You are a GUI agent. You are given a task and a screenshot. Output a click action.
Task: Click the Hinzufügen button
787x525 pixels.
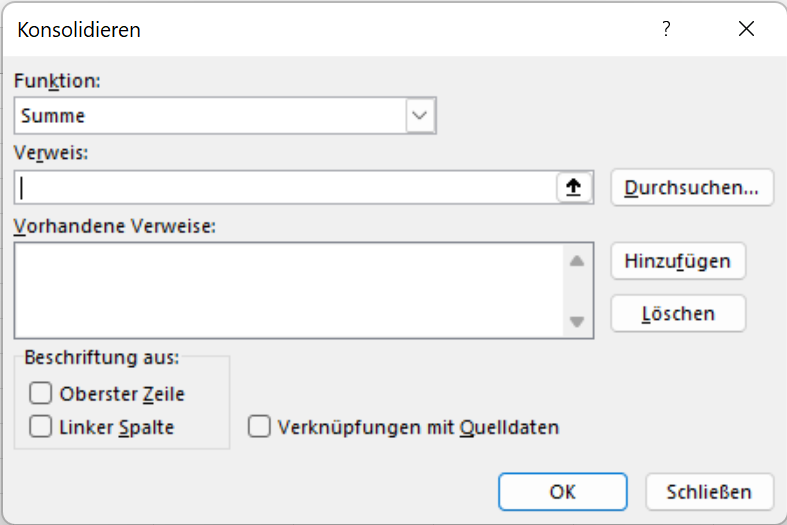coord(677,261)
